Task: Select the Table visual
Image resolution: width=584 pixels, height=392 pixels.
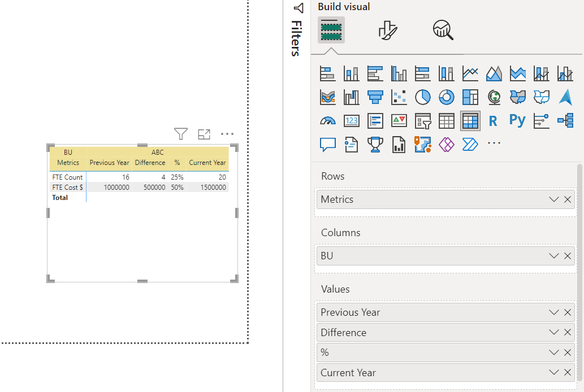Action: click(x=447, y=121)
